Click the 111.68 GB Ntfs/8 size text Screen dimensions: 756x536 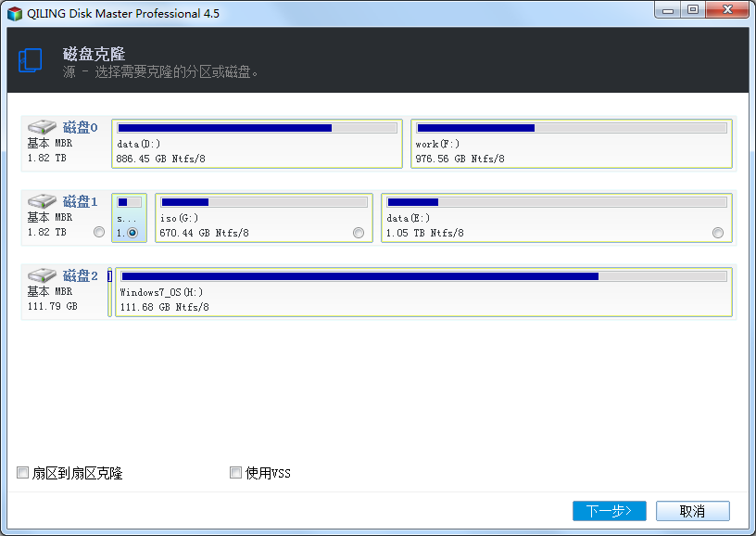[x=164, y=307]
